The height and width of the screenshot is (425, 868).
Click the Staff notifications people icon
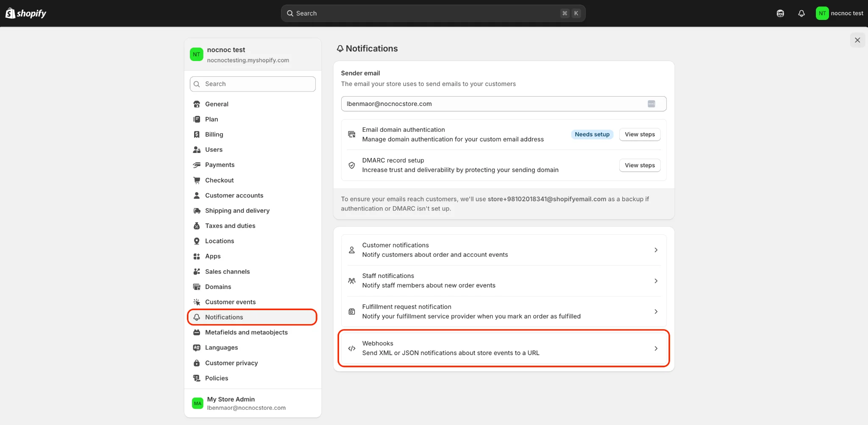352,281
